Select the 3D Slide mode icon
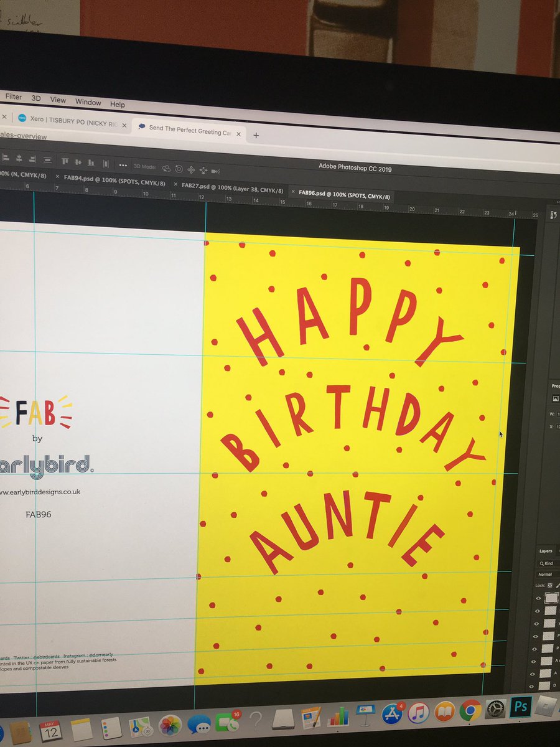Viewport: 560px width, 747px height. coord(203,170)
